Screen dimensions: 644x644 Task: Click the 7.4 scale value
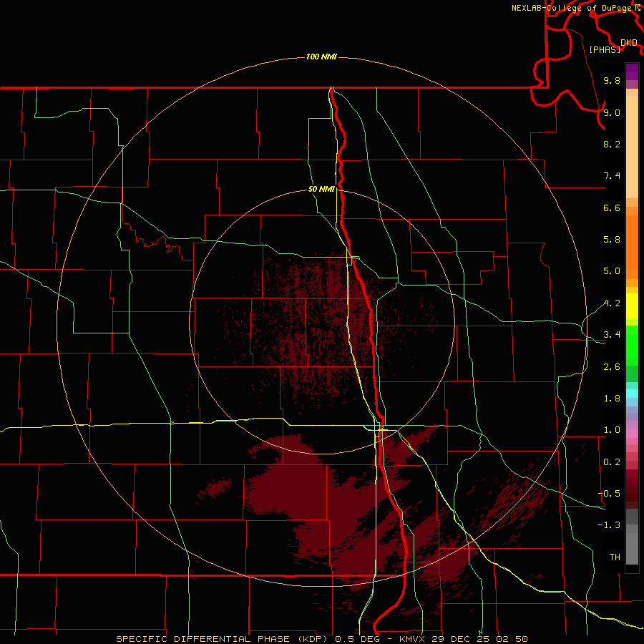click(x=612, y=176)
